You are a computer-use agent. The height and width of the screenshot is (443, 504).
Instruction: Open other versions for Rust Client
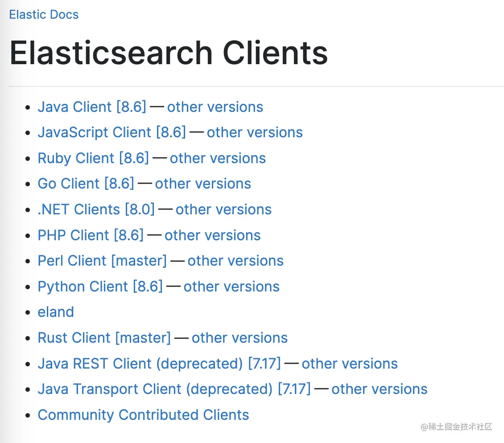(240, 338)
